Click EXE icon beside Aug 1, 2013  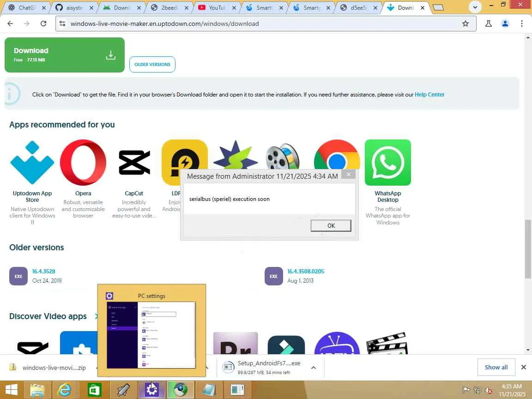point(273,276)
